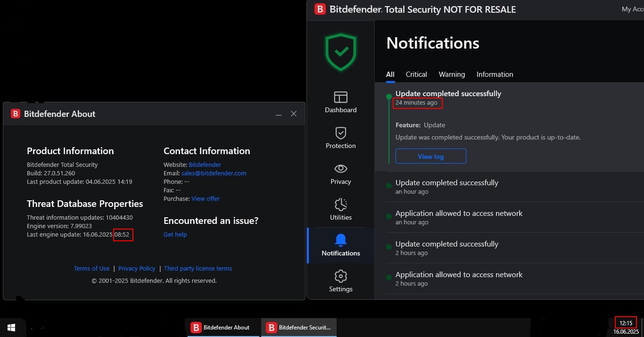Select the Notifications bell icon

coord(340,240)
